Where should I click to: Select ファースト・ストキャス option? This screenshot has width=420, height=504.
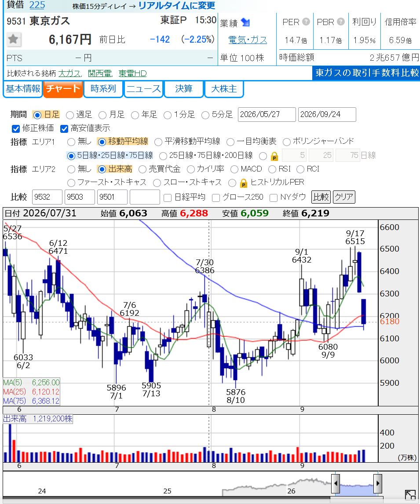pyautogui.click(x=71, y=183)
